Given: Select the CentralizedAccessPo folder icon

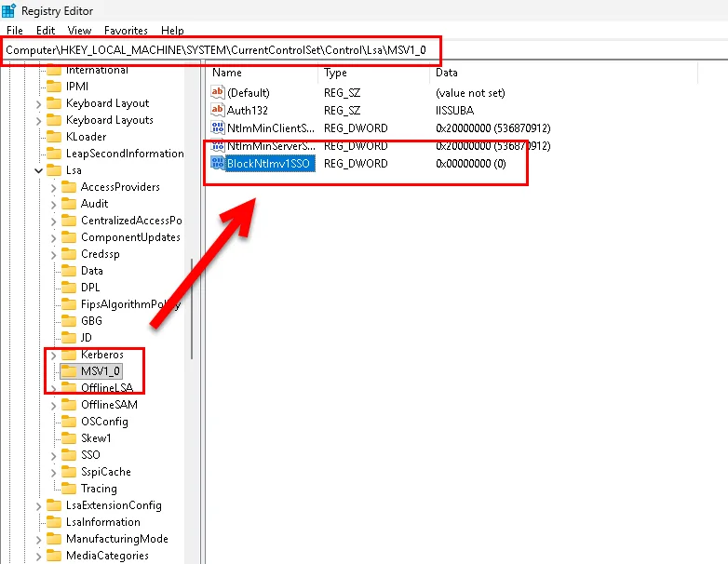Looking at the screenshot, I should [69, 221].
